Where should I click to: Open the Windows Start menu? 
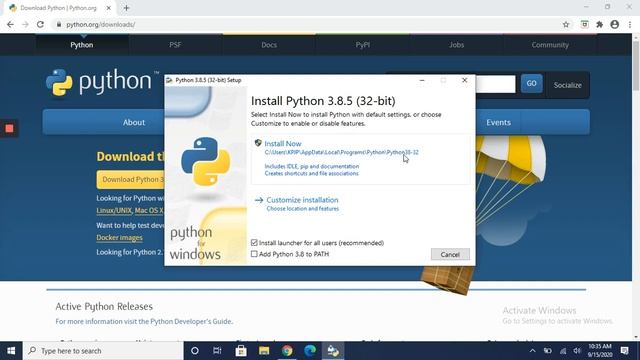pos(11,351)
